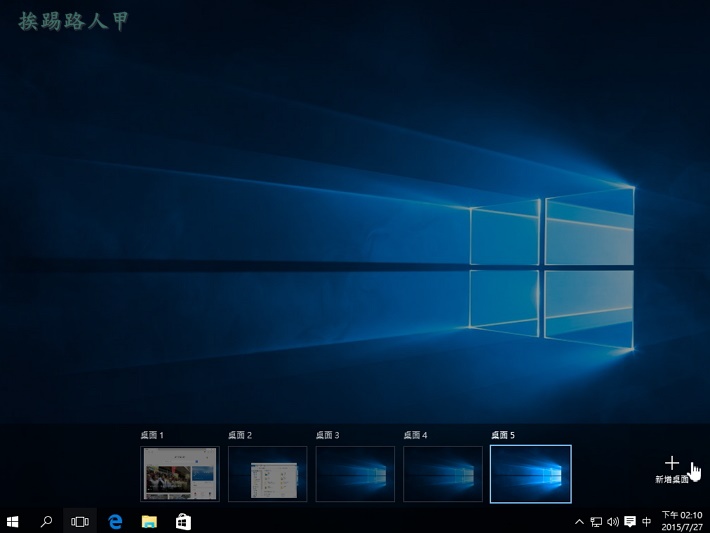Image resolution: width=710 pixels, height=533 pixels.
Task: Open the Windows Start menu
Action: pos(12,522)
